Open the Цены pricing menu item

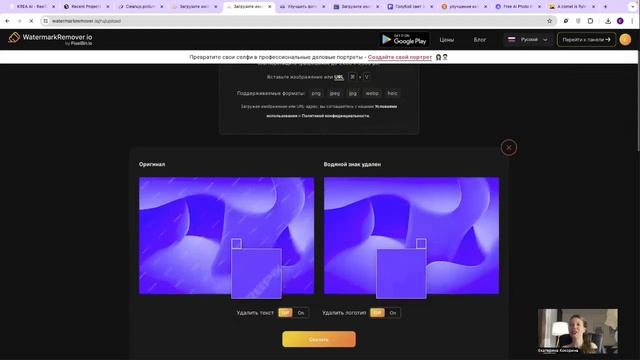(x=447, y=40)
